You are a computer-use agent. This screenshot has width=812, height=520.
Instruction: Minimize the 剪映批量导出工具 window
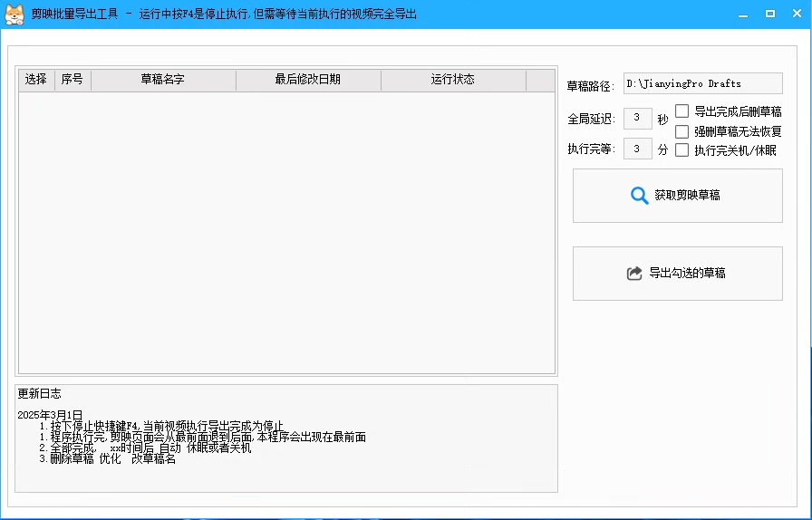point(742,14)
